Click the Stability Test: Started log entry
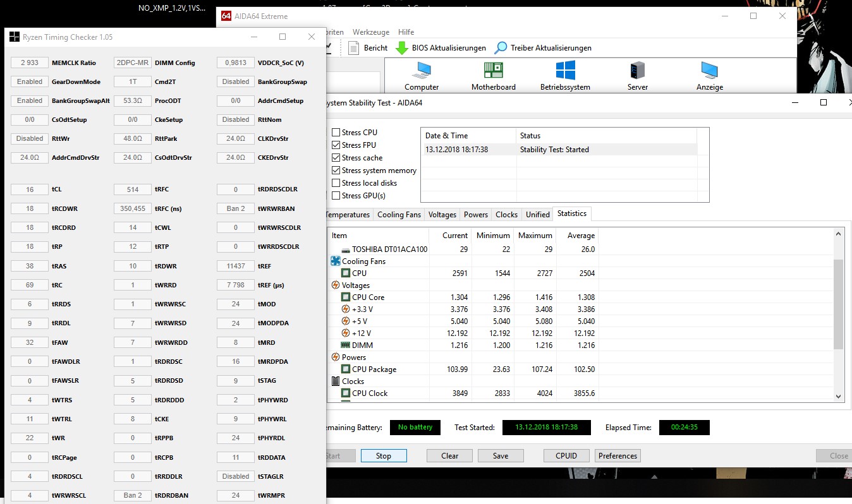 [x=559, y=150]
